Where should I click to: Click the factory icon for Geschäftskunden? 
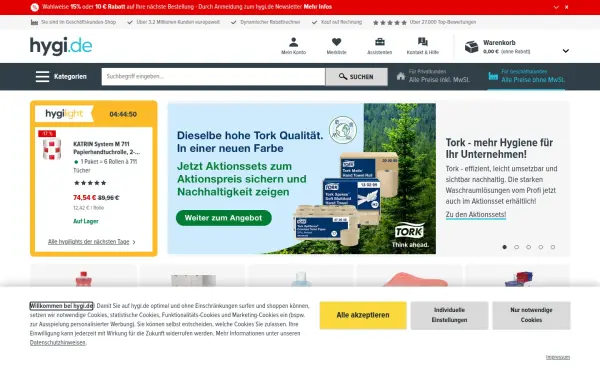coord(493,76)
